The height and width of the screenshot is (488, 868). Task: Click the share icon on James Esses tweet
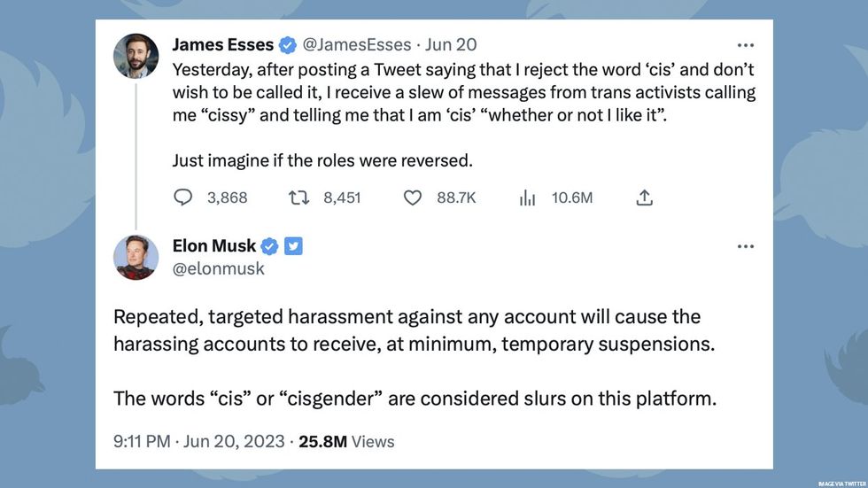click(x=644, y=198)
